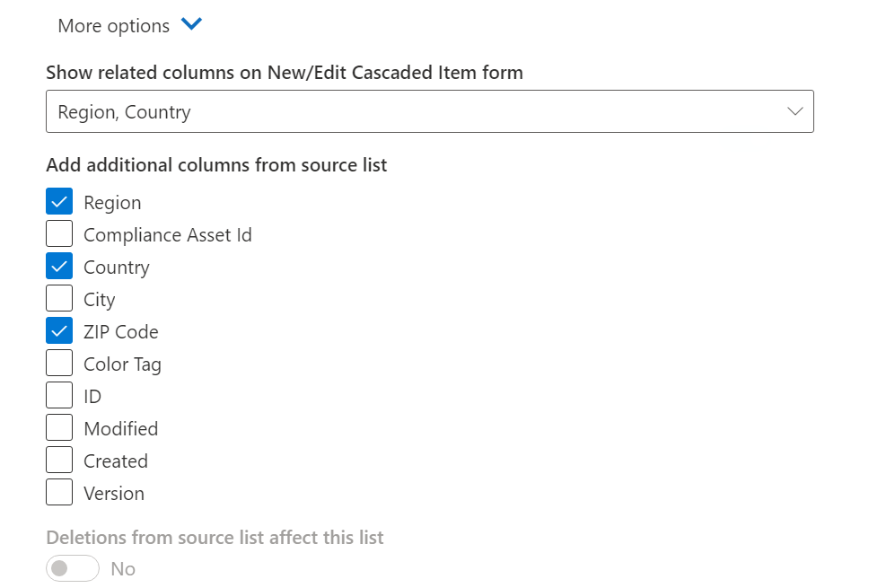Enable the Compliance Asset Id checkbox
The image size is (895, 588).
(x=59, y=234)
